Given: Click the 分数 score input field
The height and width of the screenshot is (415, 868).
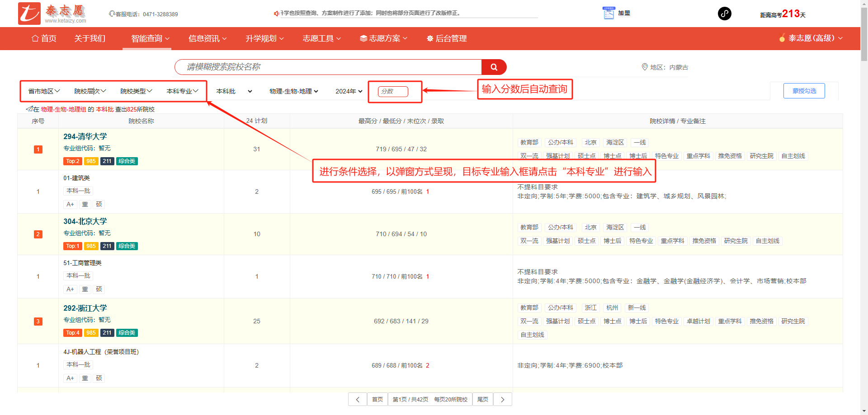Looking at the screenshot, I should (x=392, y=91).
